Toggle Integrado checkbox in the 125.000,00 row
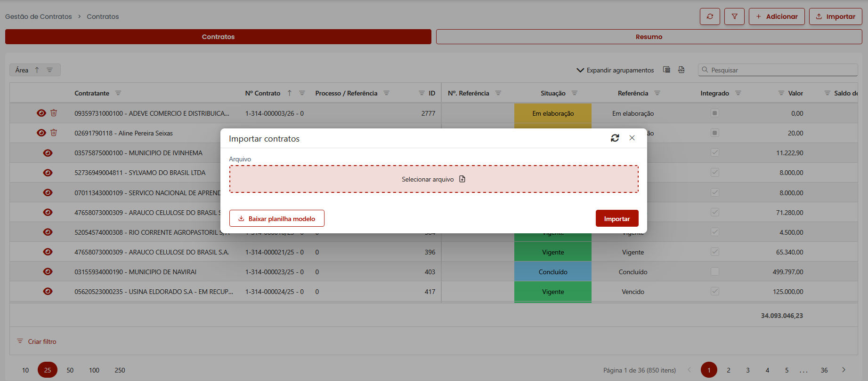The height and width of the screenshot is (381, 868). 714,291
